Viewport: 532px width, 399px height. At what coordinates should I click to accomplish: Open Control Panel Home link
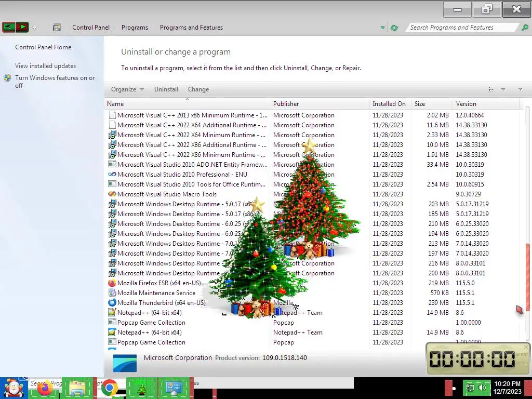(43, 47)
